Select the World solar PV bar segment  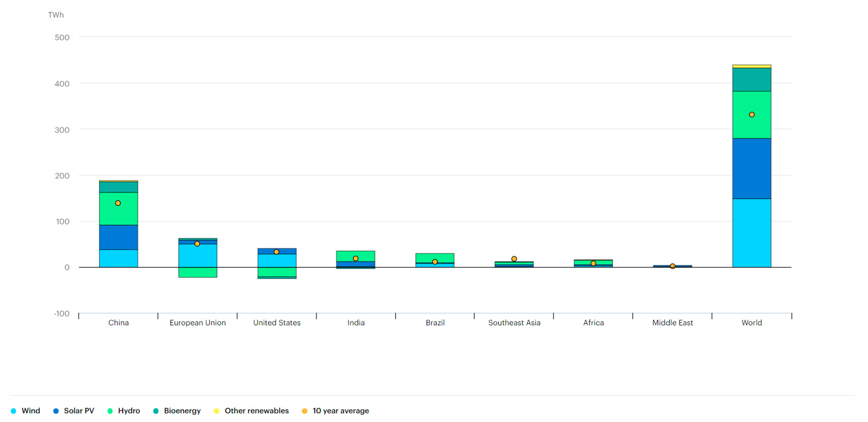(x=751, y=168)
